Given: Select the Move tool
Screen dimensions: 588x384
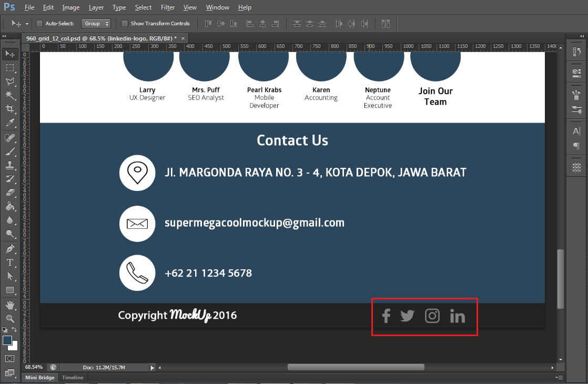Looking at the screenshot, I should click(x=11, y=53).
